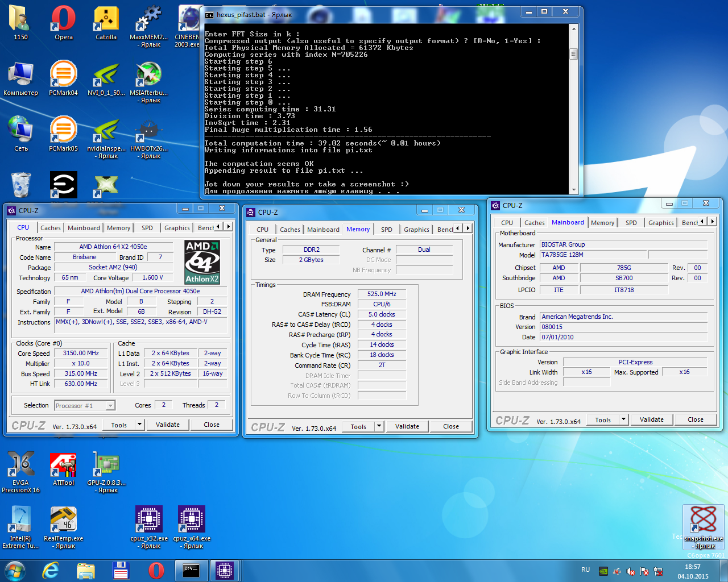This screenshot has width=728, height=582.
Task: Click Validate in the Mainboard CPU-Z window
Action: [652, 419]
